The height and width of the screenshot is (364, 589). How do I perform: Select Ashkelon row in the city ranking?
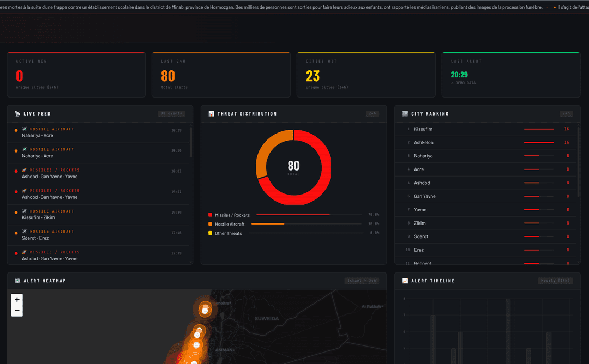[423, 142]
